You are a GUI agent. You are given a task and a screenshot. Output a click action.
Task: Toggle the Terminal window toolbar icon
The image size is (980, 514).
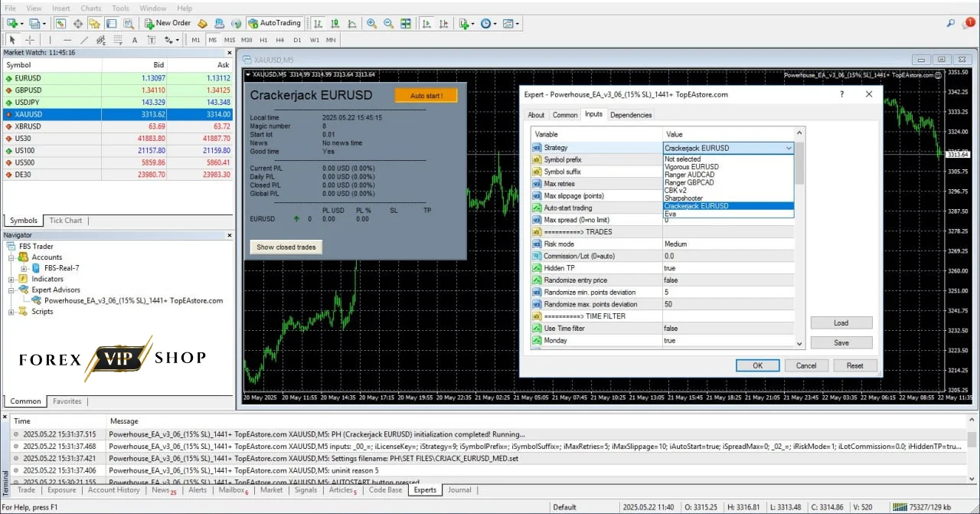112,24
